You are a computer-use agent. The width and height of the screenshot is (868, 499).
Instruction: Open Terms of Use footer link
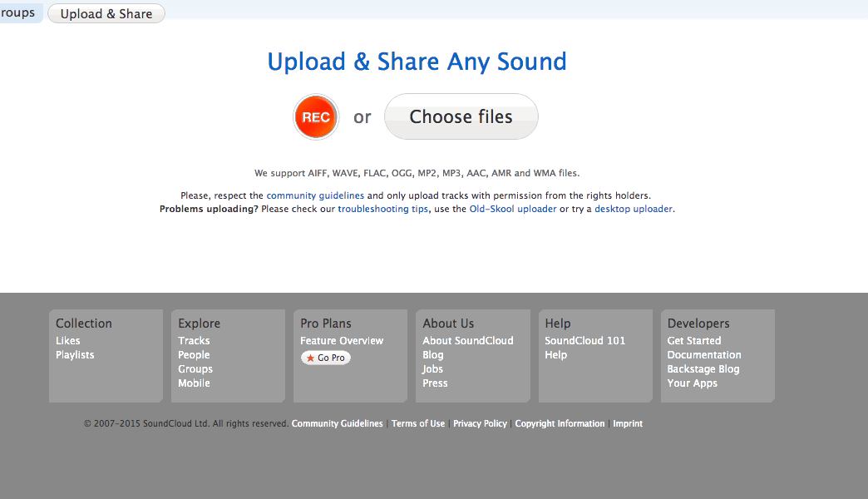click(x=418, y=423)
